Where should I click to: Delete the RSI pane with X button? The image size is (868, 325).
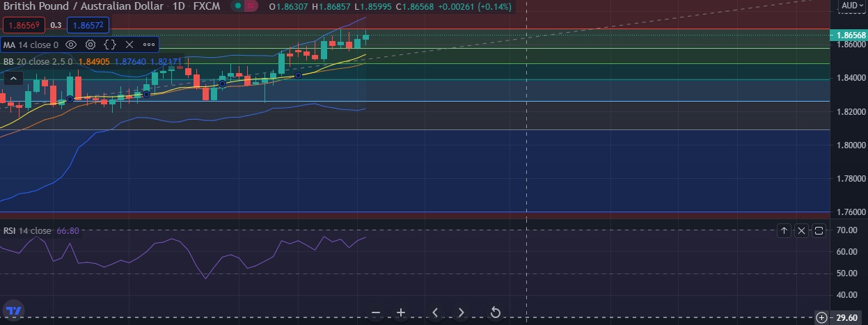(x=801, y=230)
